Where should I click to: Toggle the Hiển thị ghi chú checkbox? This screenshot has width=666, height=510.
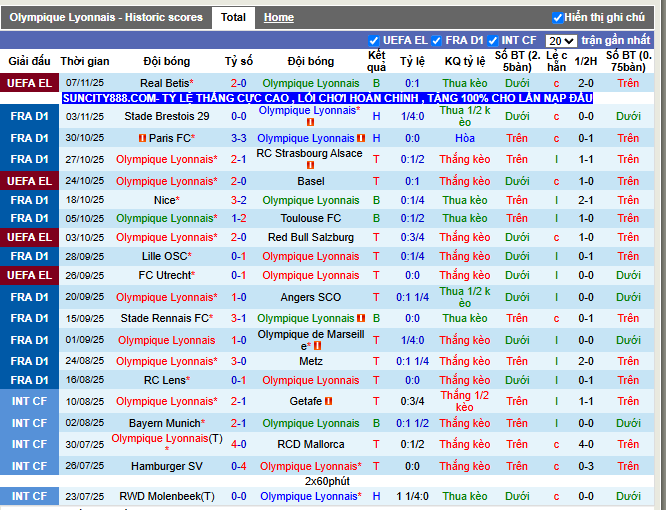(x=557, y=18)
